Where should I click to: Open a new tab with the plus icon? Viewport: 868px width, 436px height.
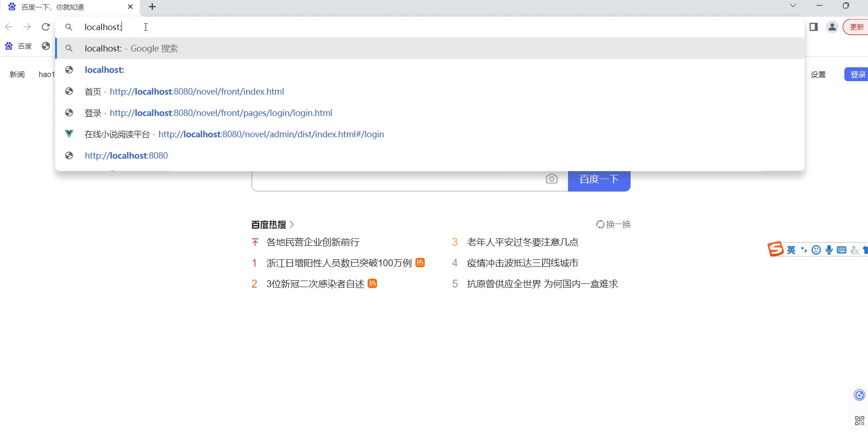(x=152, y=6)
